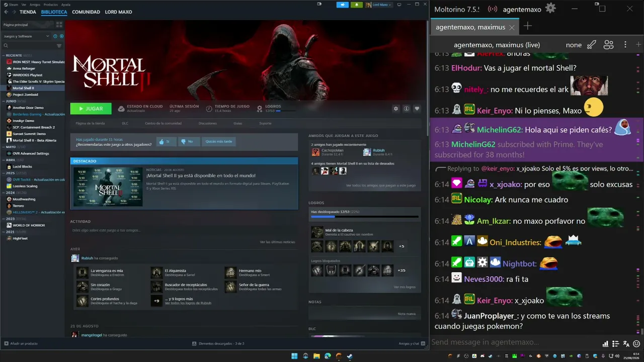This screenshot has height=362, width=644.
Task: Open the COMUNIDAD tab
Action: [x=86, y=12]
